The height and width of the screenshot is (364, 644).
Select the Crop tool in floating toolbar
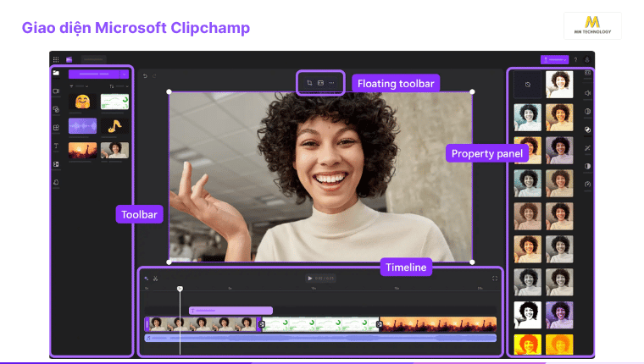[x=309, y=83]
